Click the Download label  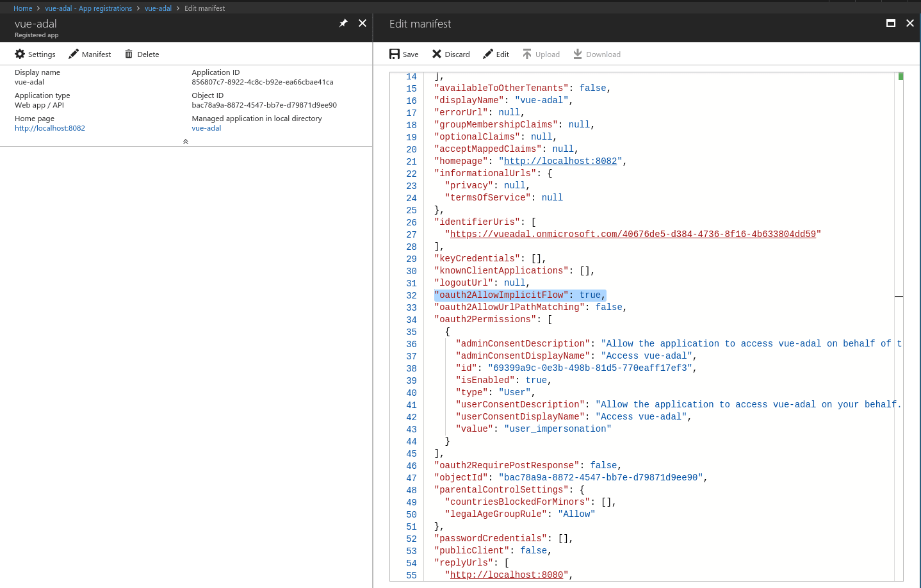click(x=603, y=54)
